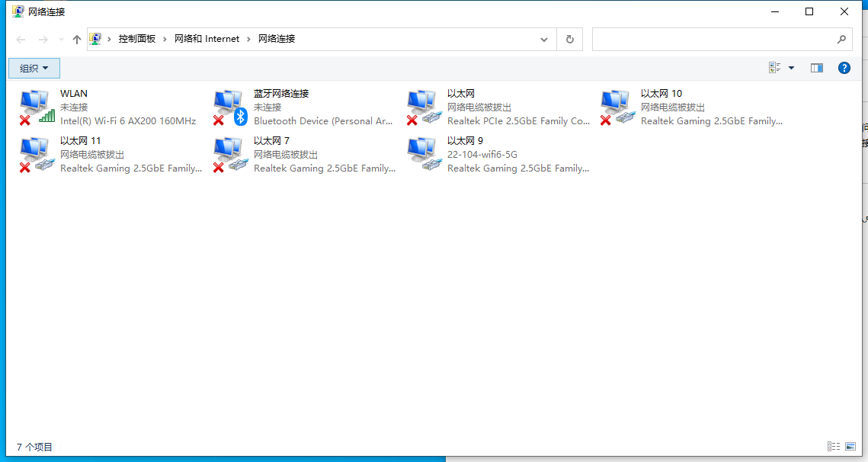Screen dimensions: 868x462
Task: Expand the address bar history dropdown
Action: 544,40
